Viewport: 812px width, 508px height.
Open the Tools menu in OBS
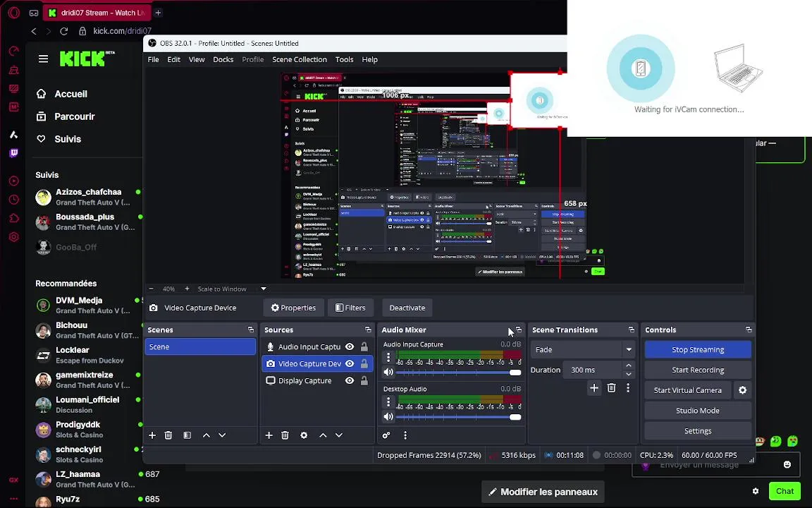coord(345,59)
